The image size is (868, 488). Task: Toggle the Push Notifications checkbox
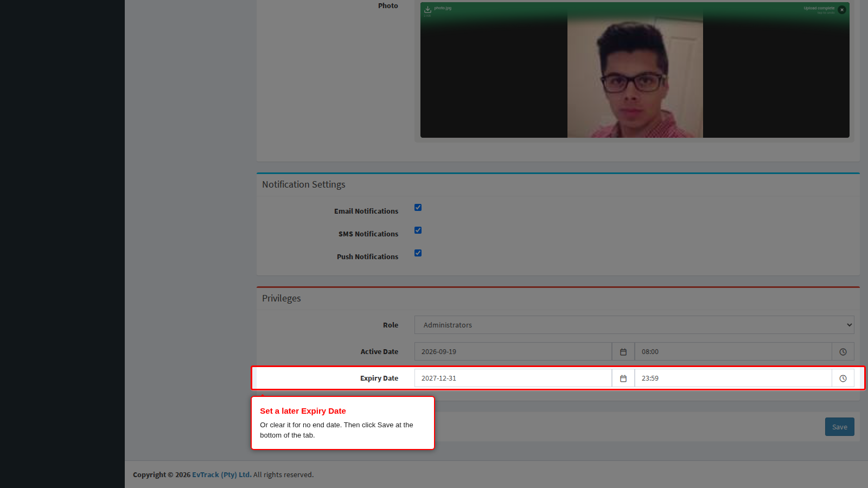(x=418, y=253)
